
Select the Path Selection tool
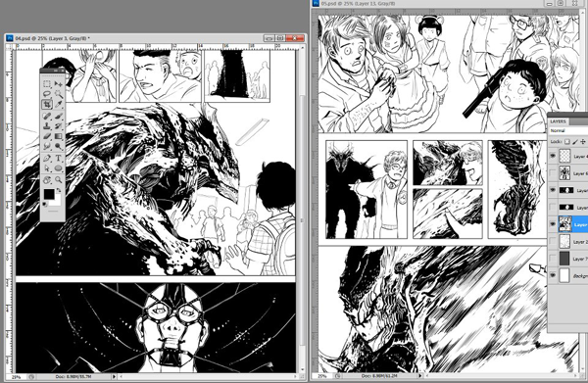click(47, 168)
